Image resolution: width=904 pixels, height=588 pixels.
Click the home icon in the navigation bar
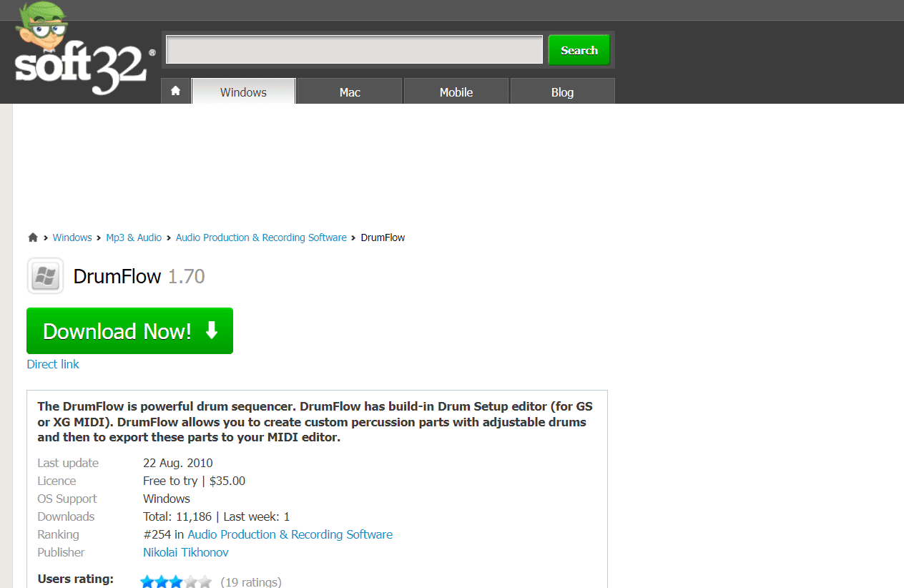[175, 92]
